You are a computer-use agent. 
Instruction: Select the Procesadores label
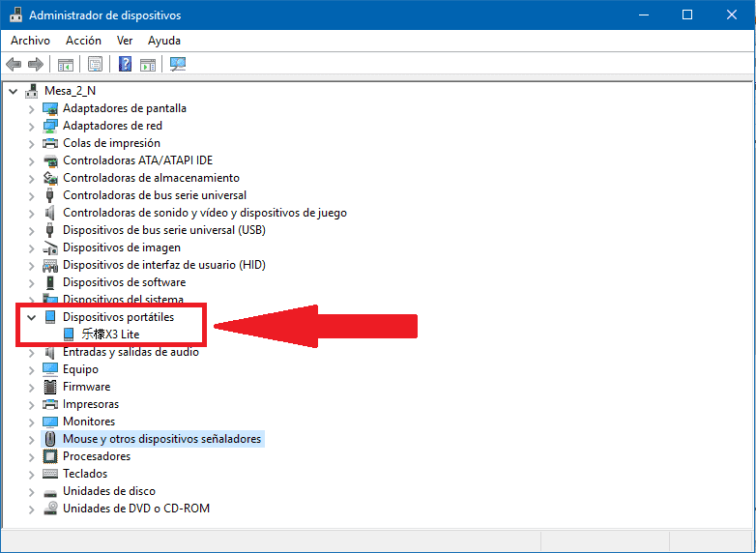tap(97, 456)
